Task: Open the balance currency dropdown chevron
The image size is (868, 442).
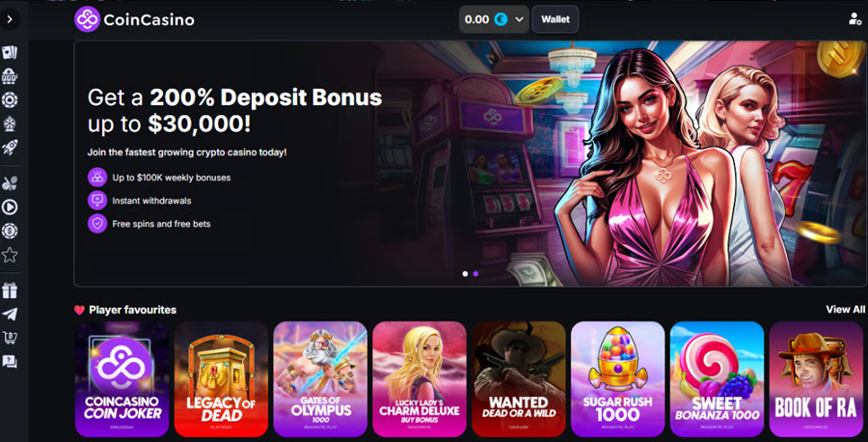Action: 519,19
